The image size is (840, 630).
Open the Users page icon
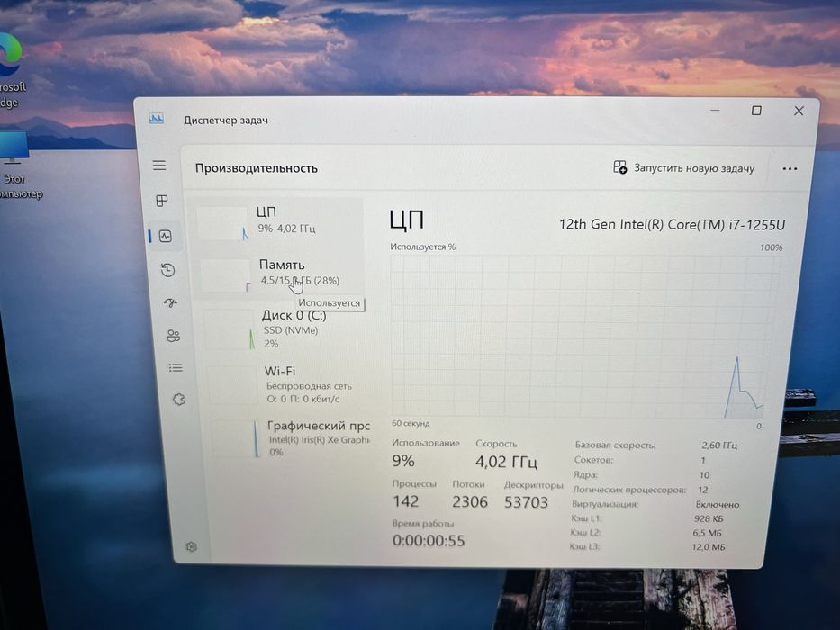point(173,336)
